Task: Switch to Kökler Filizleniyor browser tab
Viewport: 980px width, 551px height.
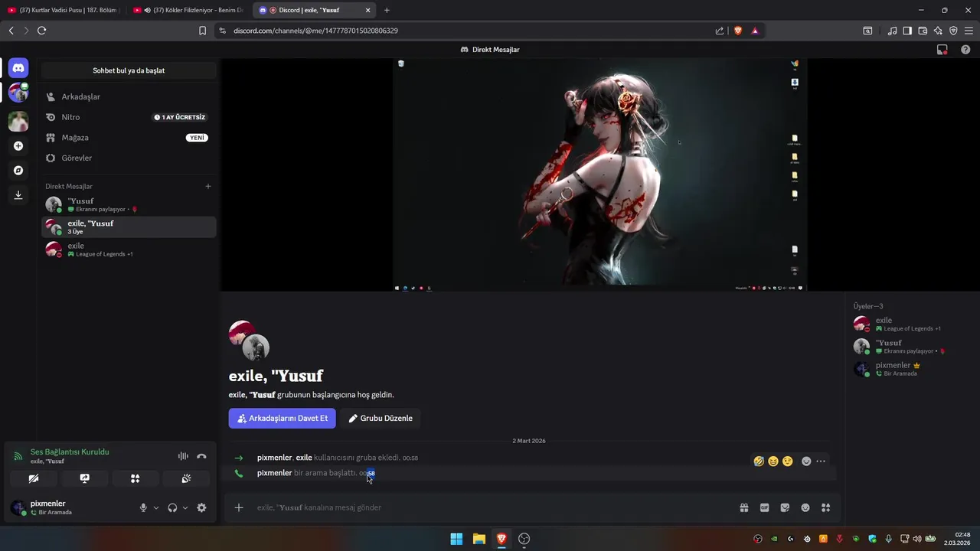Action: 190,10
